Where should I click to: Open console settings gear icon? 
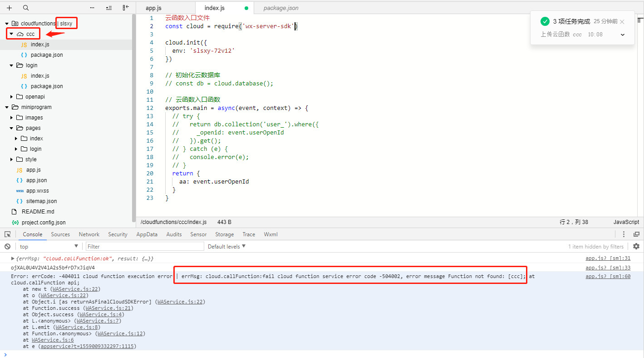coord(636,246)
